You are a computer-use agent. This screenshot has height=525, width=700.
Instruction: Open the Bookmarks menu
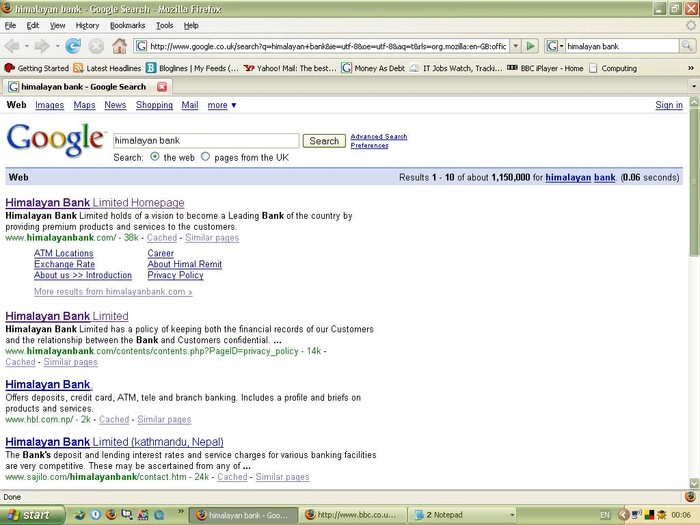point(127,25)
